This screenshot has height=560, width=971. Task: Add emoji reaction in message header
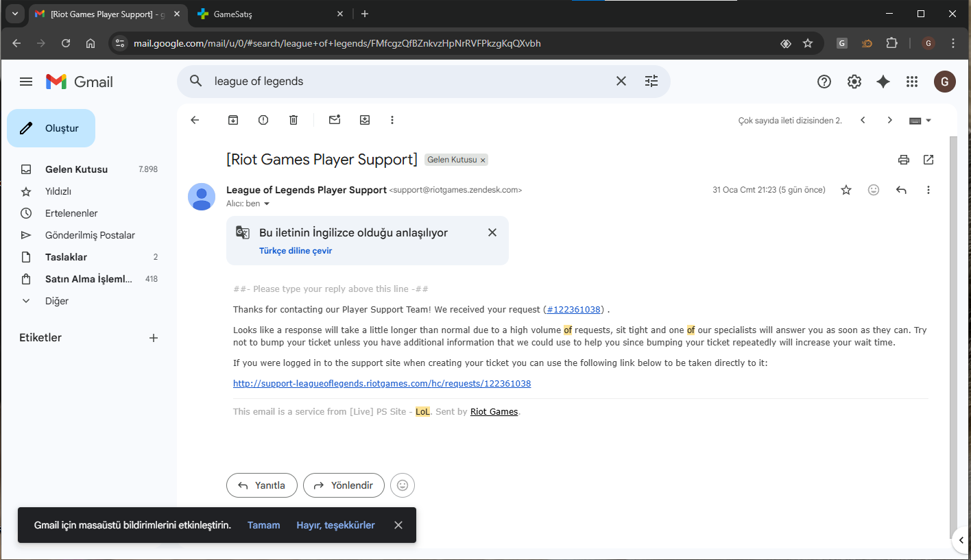874,190
